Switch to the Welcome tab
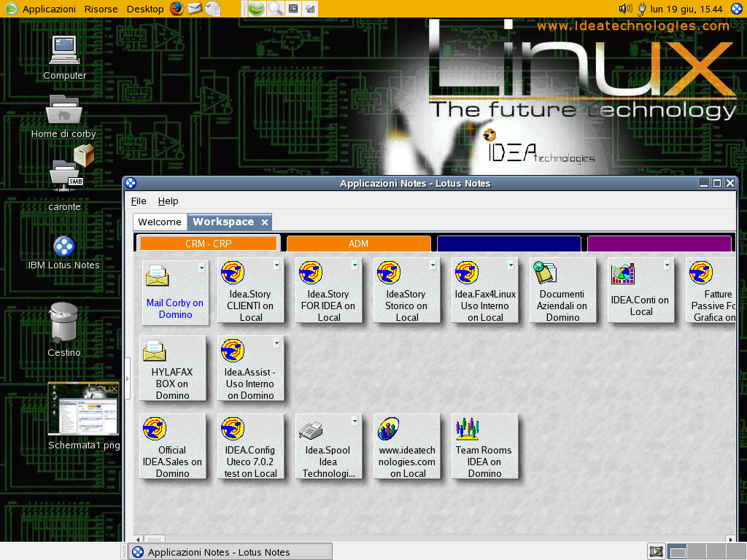This screenshot has height=560, width=747. [160, 222]
